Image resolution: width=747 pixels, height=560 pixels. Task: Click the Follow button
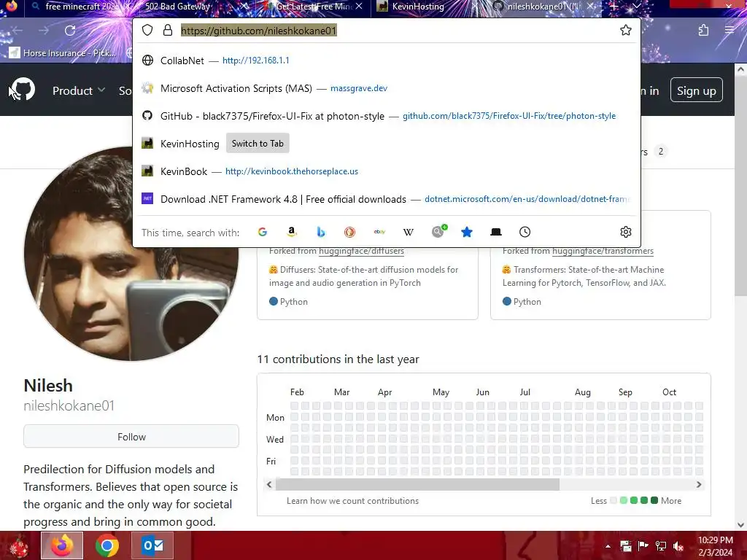point(131,437)
